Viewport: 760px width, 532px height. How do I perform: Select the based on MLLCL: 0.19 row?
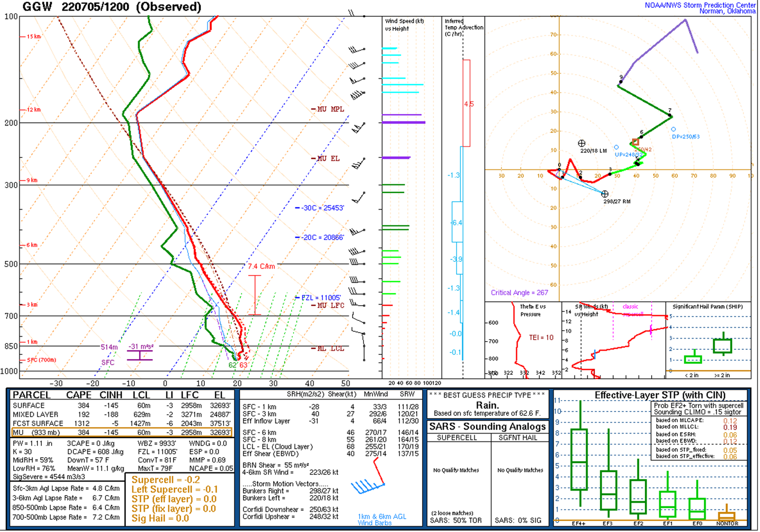tap(696, 427)
